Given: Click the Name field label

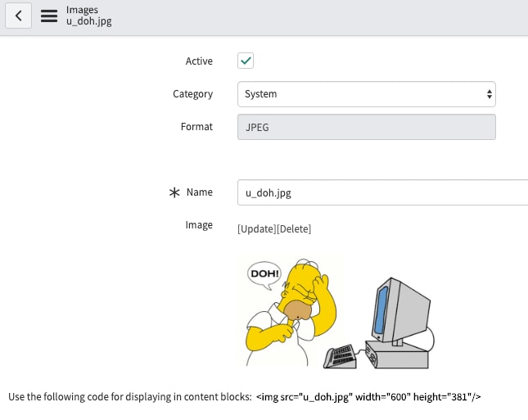Looking at the screenshot, I should tap(200, 192).
